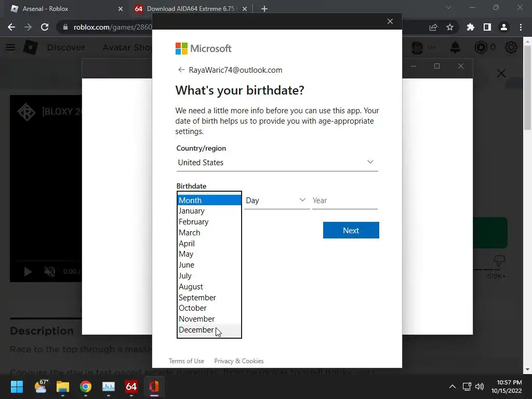The image size is (532, 399).
Task: Select August from the month list
Action: [209, 286]
